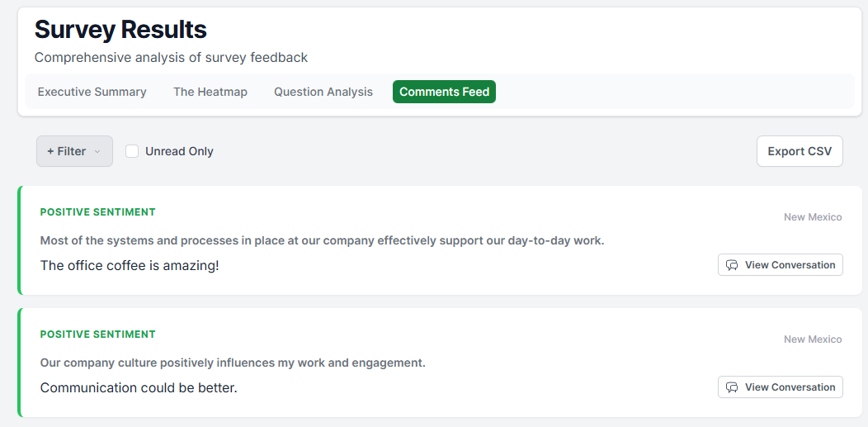
Task: Open The Heatmap tab
Action: tap(210, 92)
